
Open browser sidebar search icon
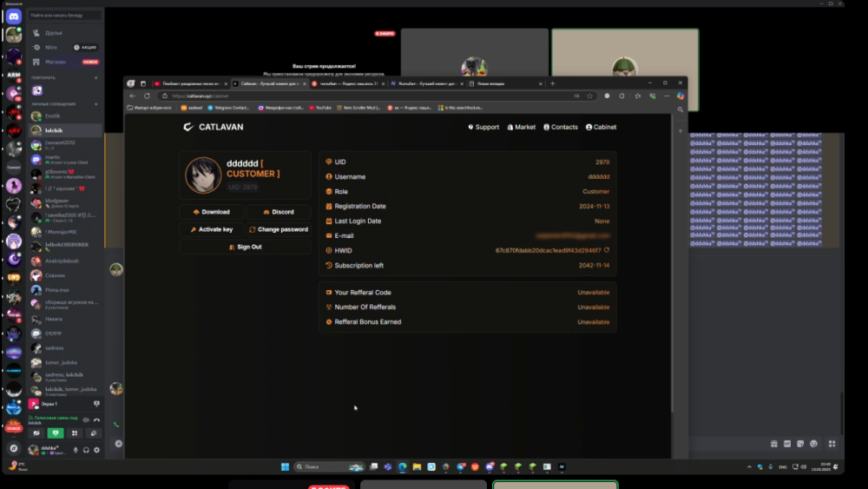click(681, 109)
